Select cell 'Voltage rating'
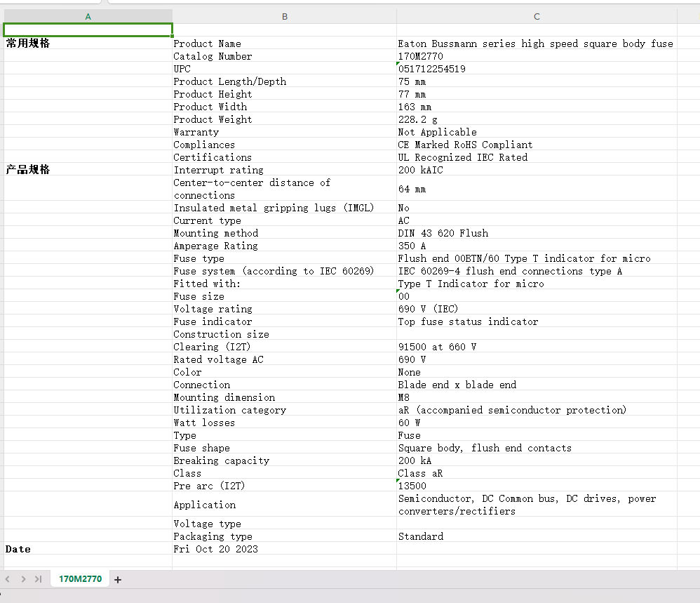The height and width of the screenshot is (603, 700). [284, 309]
